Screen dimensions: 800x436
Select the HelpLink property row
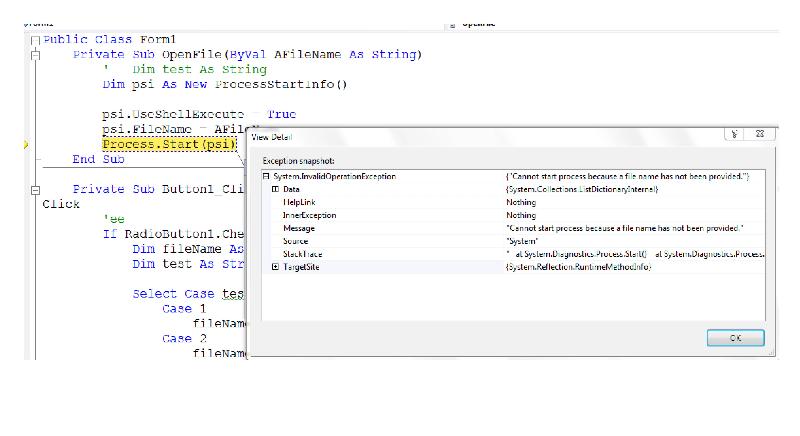pos(513,202)
